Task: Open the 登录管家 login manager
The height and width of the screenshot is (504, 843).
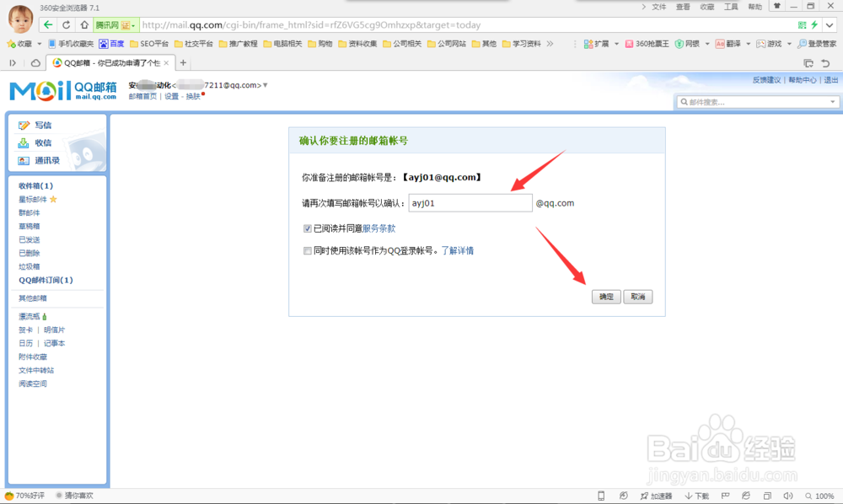Action: pyautogui.click(x=817, y=44)
